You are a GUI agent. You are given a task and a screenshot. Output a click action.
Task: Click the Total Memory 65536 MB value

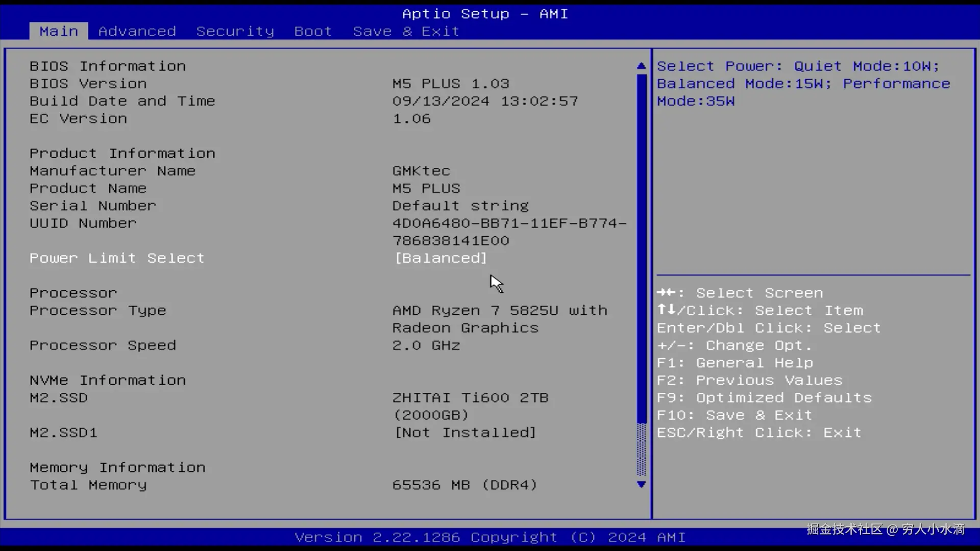(x=464, y=485)
